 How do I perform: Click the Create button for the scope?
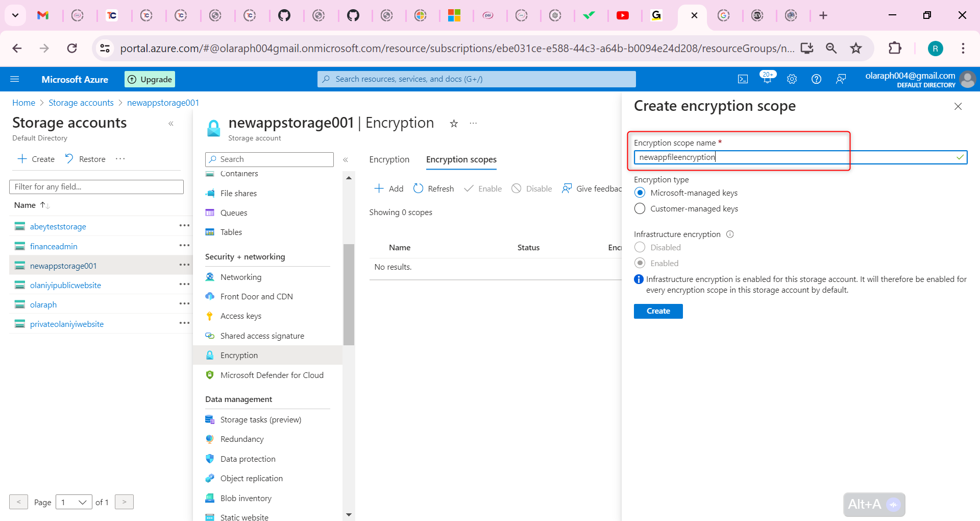point(658,311)
